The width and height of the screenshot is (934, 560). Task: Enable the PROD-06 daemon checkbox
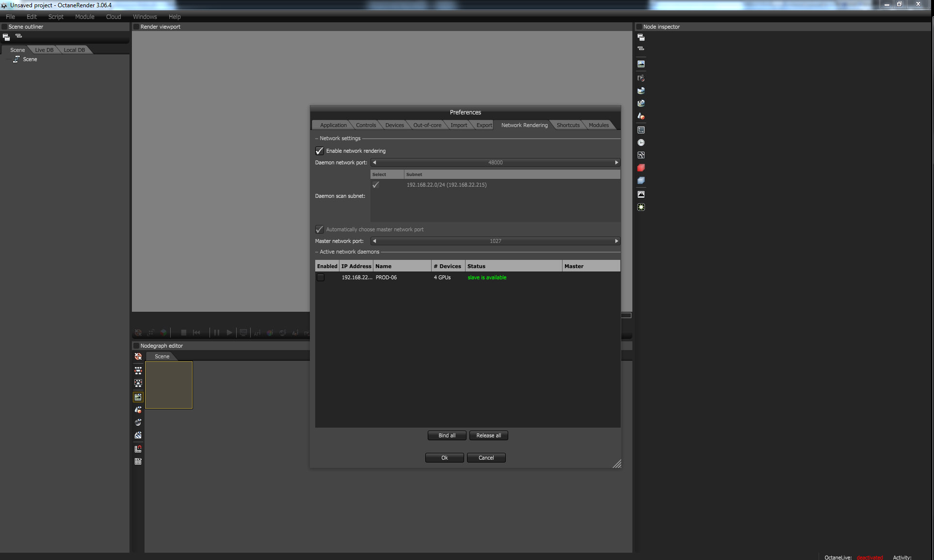point(321,277)
